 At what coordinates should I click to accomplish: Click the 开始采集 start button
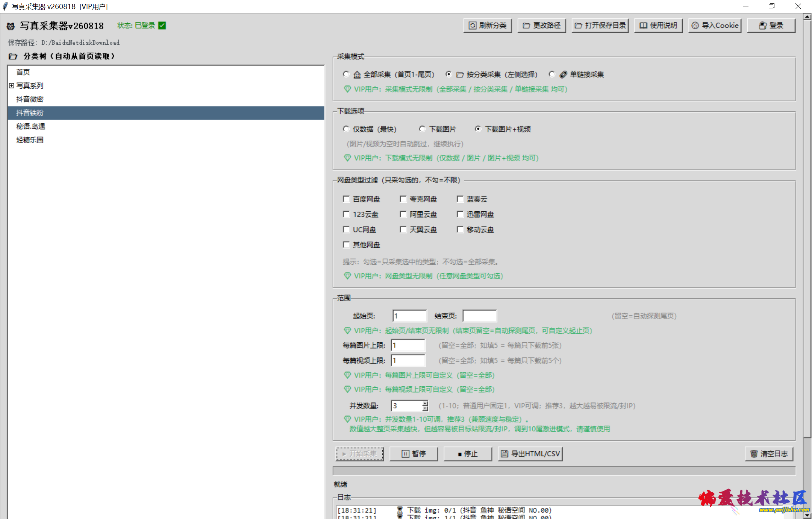pos(360,454)
